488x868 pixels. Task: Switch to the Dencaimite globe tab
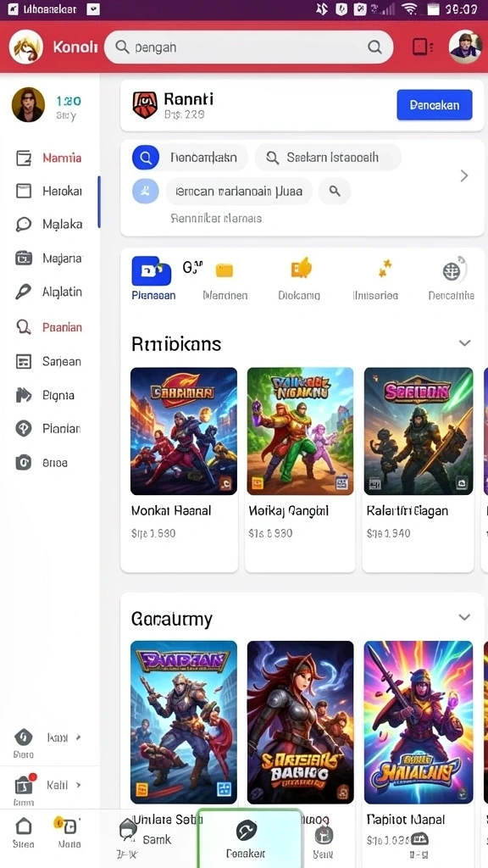click(452, 278)
